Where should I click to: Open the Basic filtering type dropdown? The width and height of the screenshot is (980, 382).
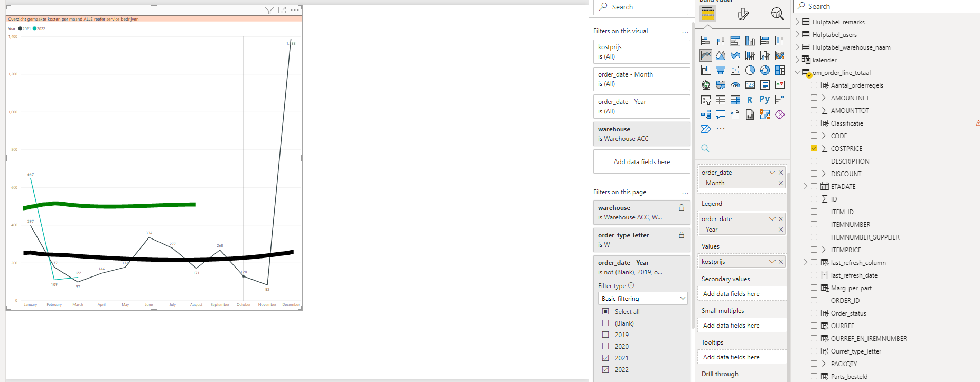click(x=642, y=298)
